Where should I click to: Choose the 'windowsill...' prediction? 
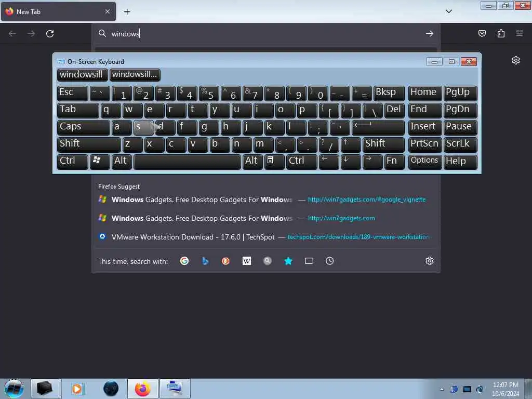(x=135, y=75)
